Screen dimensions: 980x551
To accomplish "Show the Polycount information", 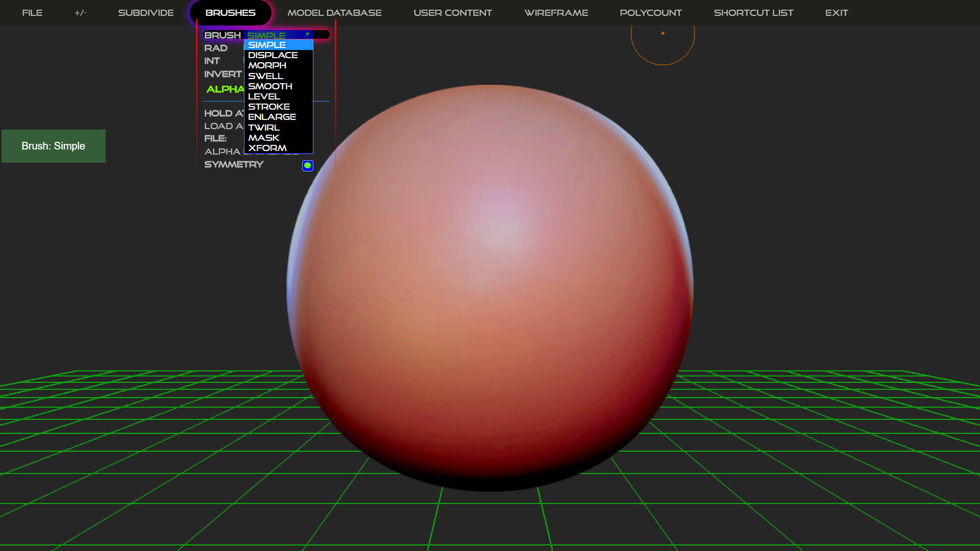I will 651,12.
